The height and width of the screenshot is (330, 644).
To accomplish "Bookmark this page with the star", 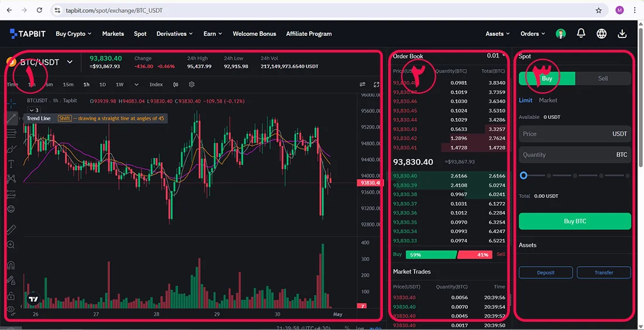I will click(x=598, y=11).
